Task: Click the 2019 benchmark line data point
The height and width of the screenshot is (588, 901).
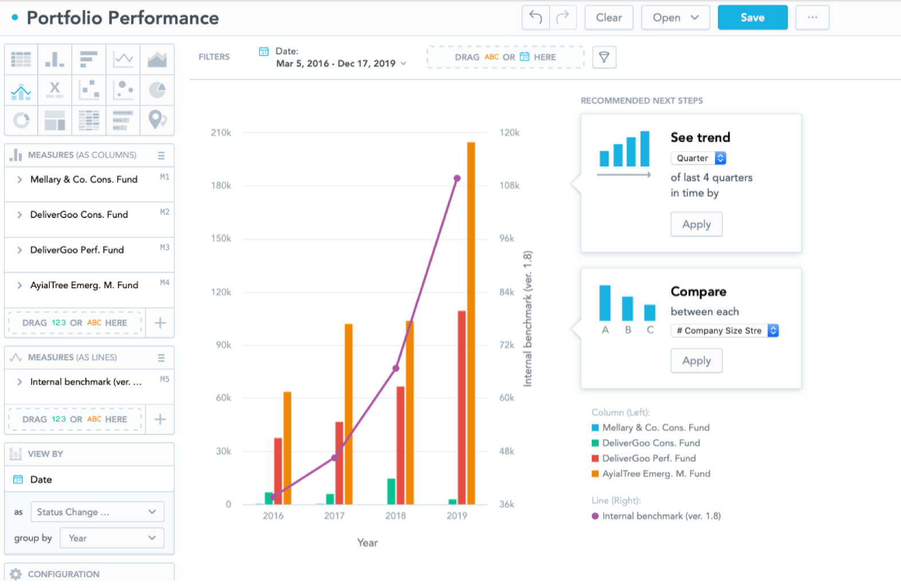Action: [457, 178]
